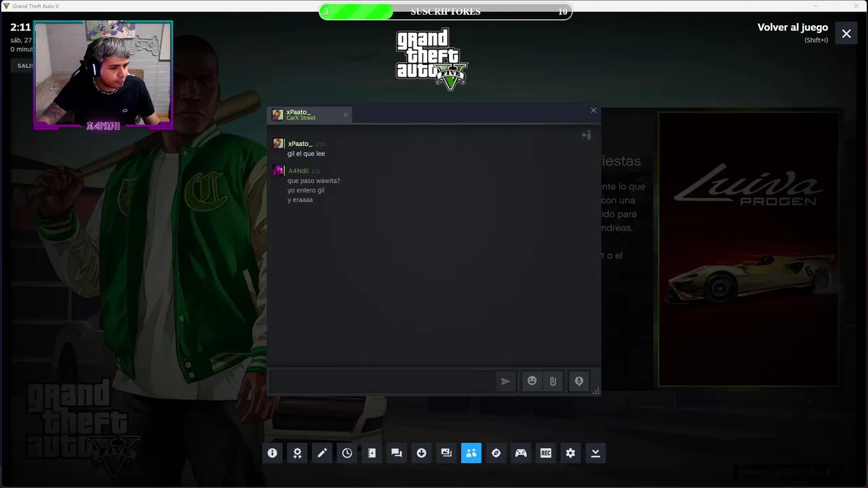Open the screenshots gallery icon
The image size is (868, 488).
click(x=446, y=453)
